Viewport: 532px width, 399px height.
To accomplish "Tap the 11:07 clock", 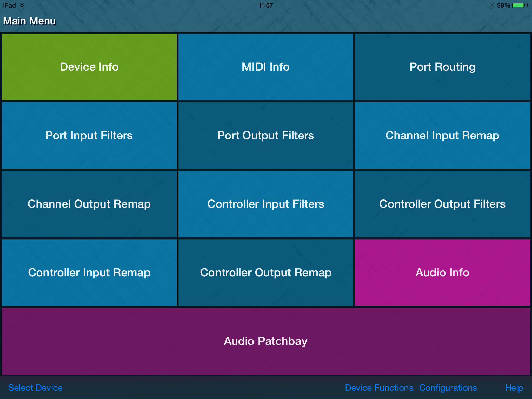I will click(266, 5).
